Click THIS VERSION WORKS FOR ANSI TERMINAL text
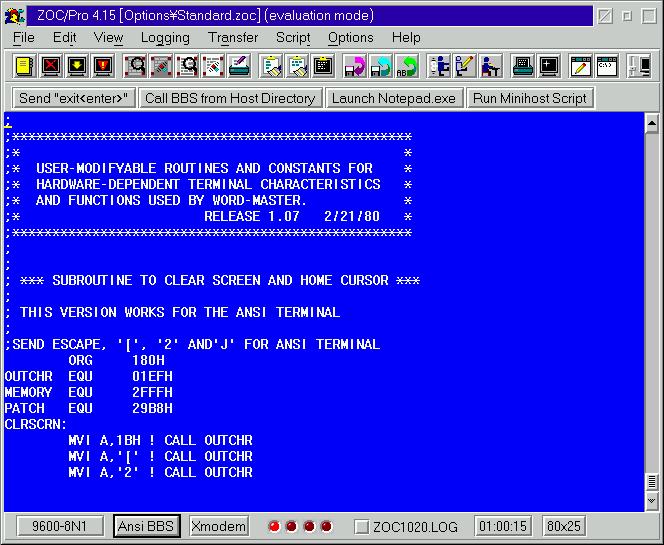664x545 pixels. (x=180, y=313)
